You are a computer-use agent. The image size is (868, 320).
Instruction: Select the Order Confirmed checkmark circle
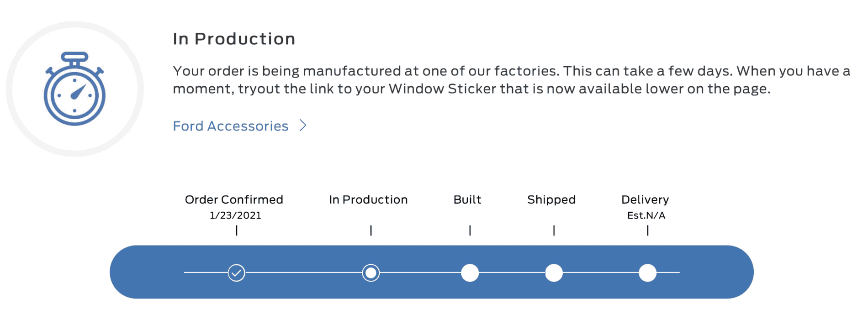(236, 273)
